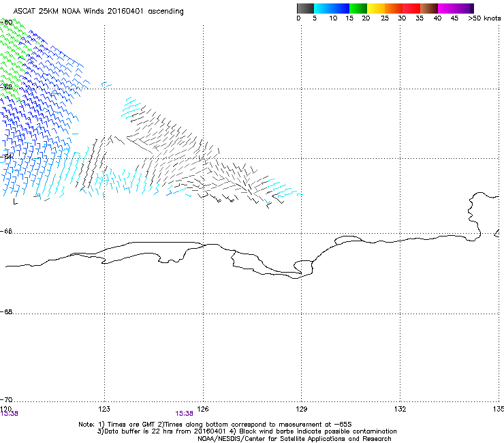Click the orange 25-30 knots legend segment

click(x=394, y=8)
